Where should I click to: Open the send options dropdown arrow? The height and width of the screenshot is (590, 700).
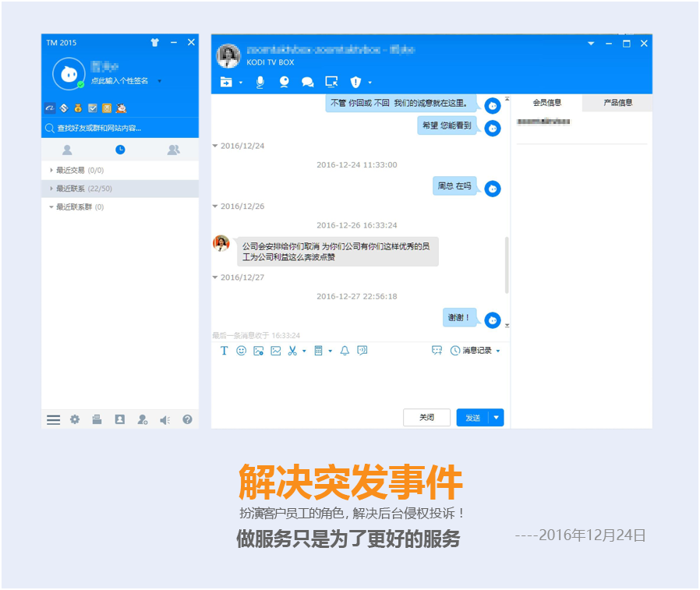coord(497,418)
